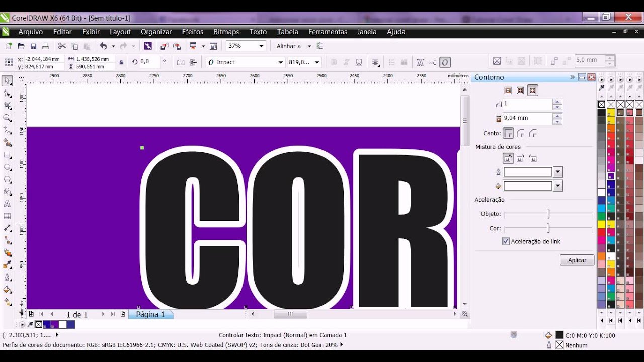Screen dimensions: 644x362
Task: Click the Print icon in the toolbar
Action: (46, 46)
